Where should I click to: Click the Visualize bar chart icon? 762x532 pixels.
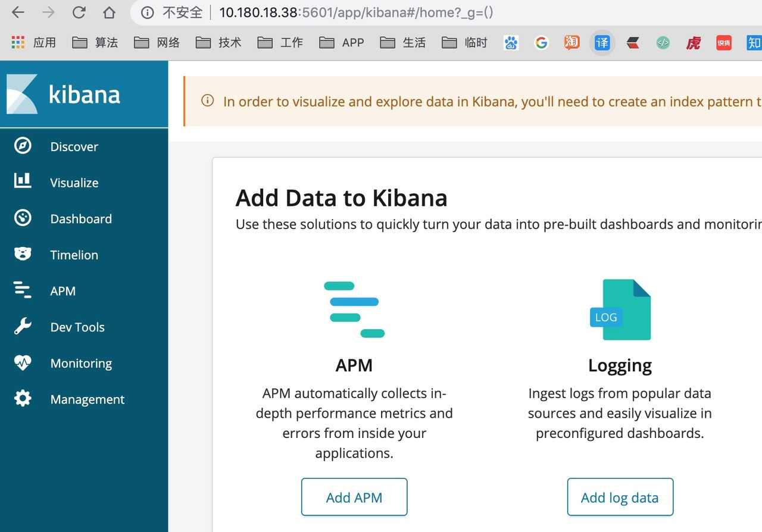click(23, 181)
